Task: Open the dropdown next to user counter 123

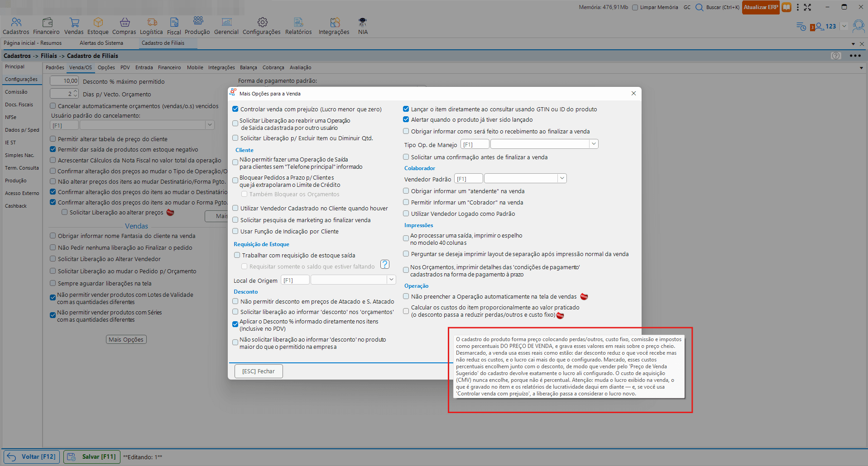Action: [844, 26]
